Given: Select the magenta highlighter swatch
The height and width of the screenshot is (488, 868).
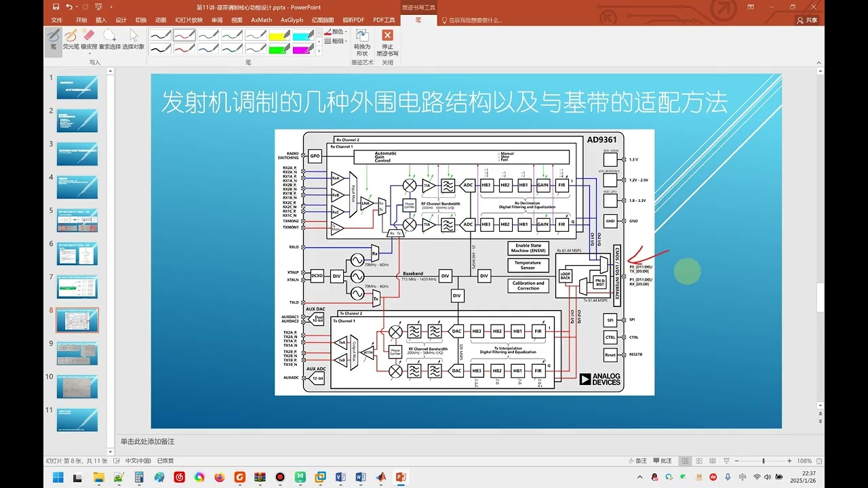Looking at the screenshot, I should point(302,49).
